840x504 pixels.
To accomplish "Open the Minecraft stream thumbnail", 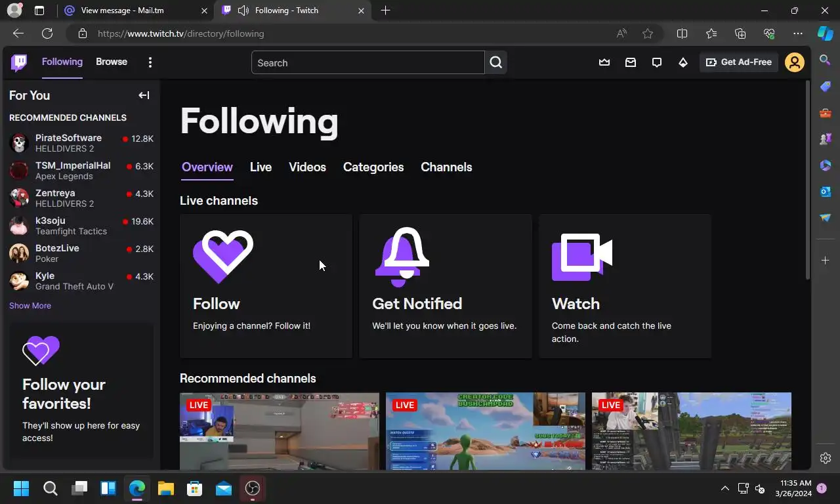I will 692,431.
